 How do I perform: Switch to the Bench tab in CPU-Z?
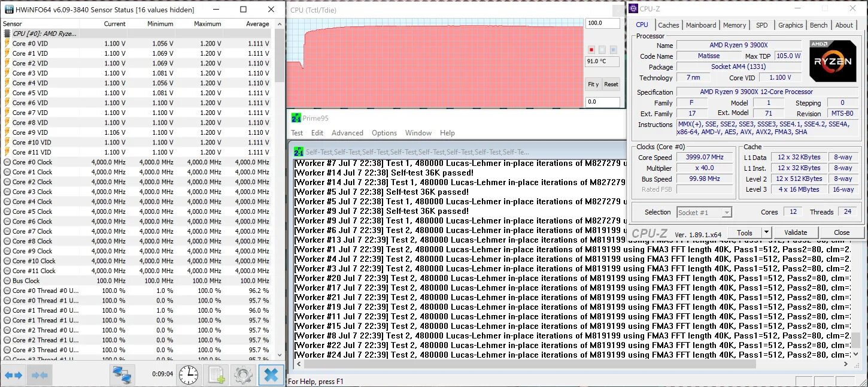(x=819, y=25)
